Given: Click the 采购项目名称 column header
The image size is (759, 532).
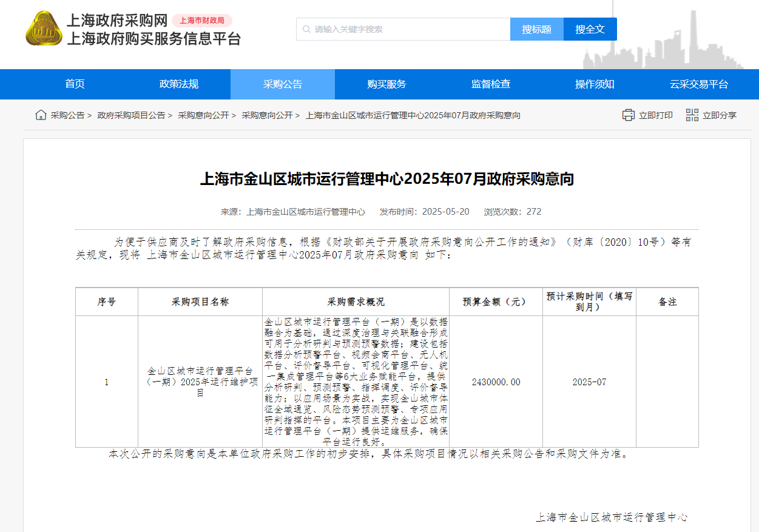Looking at the screenshot, I should [x=200, y=301].
